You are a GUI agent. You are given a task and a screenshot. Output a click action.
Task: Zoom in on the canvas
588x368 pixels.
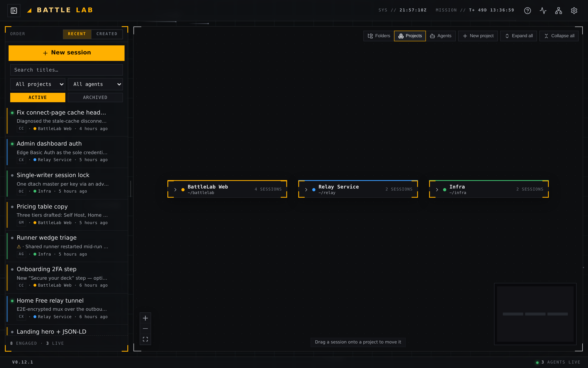(x=145, y=318)
